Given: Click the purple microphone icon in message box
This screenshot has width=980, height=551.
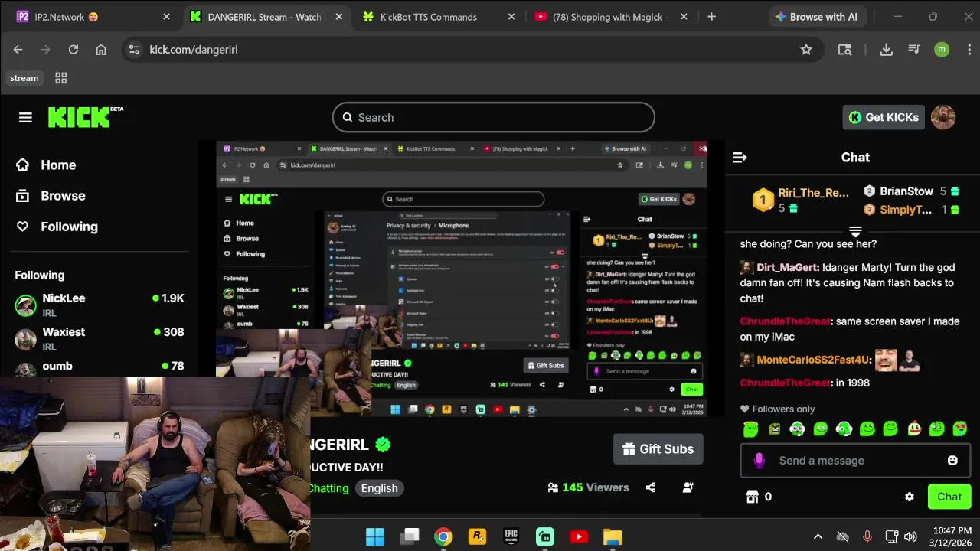Looking at the screenshot, I should 759,460.
